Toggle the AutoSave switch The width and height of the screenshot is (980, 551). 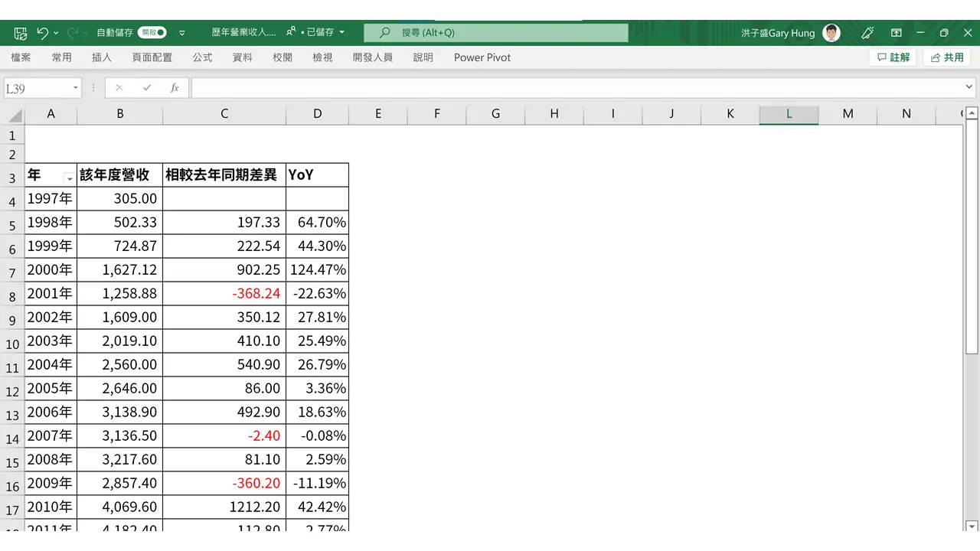pyautogui.click(x=152, y=33)
